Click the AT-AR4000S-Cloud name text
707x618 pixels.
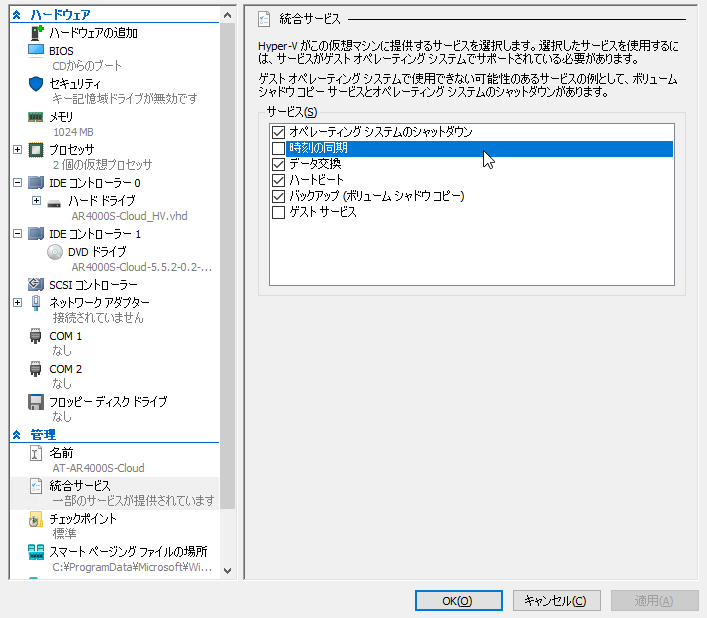pos(98,468)
